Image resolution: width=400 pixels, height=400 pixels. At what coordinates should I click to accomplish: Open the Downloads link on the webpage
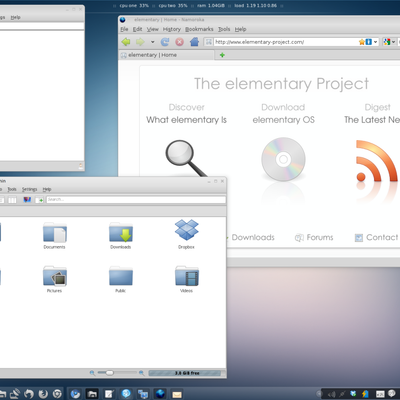pyautogui.click(x=253, y=237)
